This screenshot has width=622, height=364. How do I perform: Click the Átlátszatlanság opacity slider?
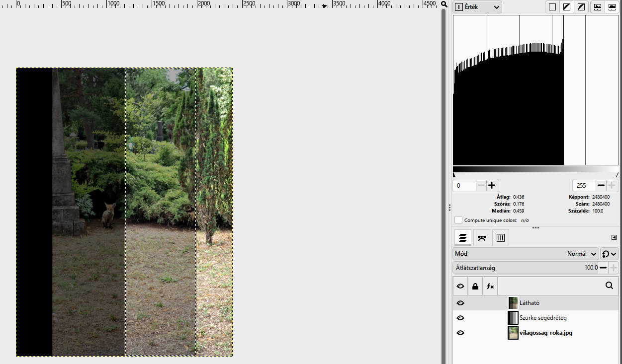click(526, 268)
